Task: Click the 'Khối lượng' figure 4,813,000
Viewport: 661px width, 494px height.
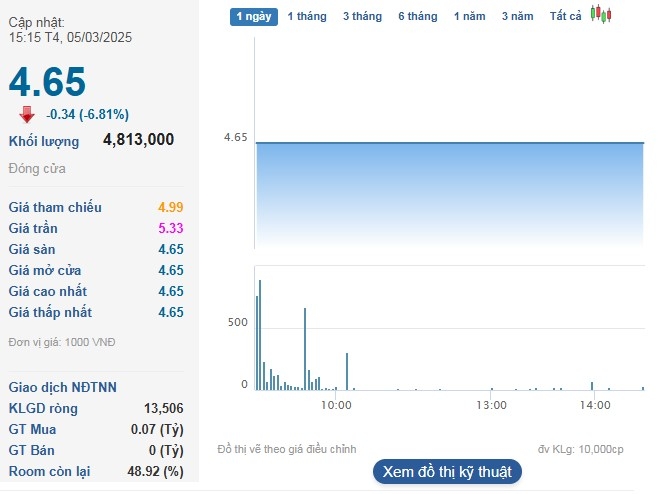Action: pos(138,140)
